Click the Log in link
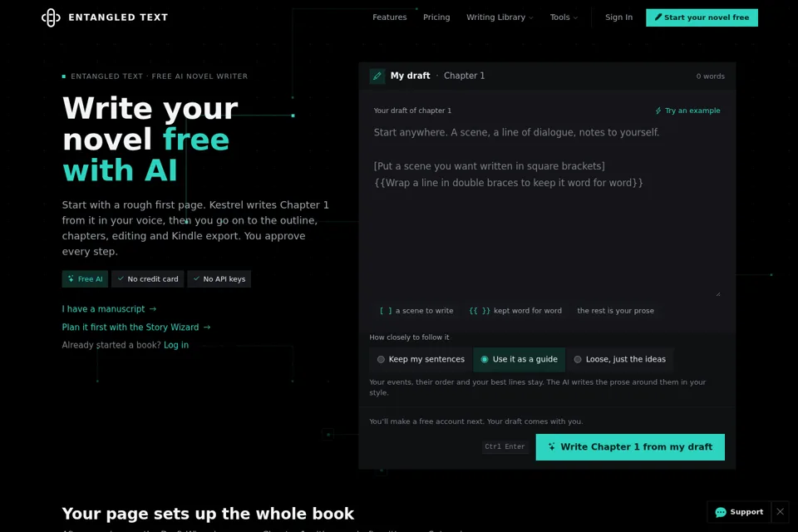 click(x=176, y=345)
